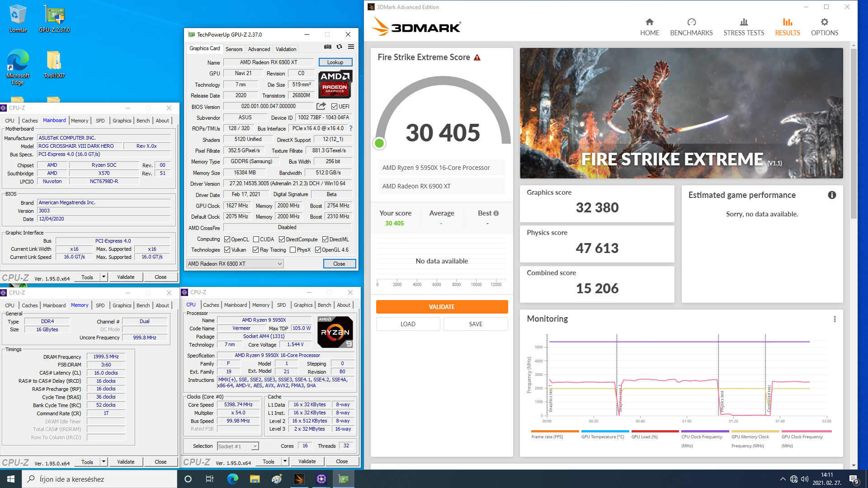868x488 pixels.
Task: Switch to Caches tab in Memory CPU-Z window
Action: (x=30, y=305)
